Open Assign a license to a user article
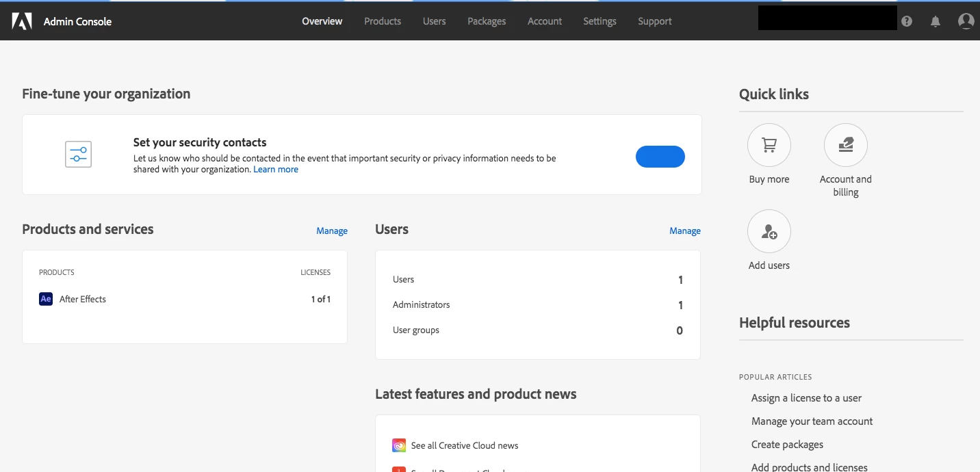This screenshot has width=980, height=472. coord(806,398)
